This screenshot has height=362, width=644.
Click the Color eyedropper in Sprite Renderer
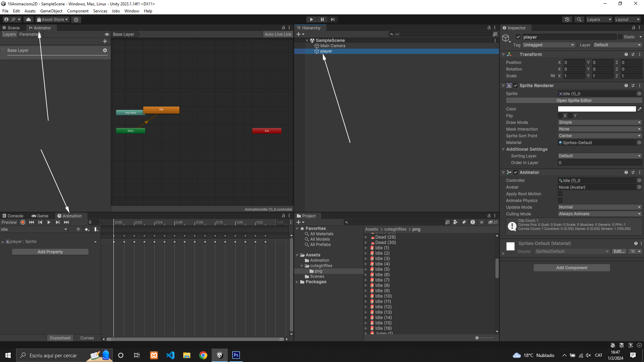[639, 109]
